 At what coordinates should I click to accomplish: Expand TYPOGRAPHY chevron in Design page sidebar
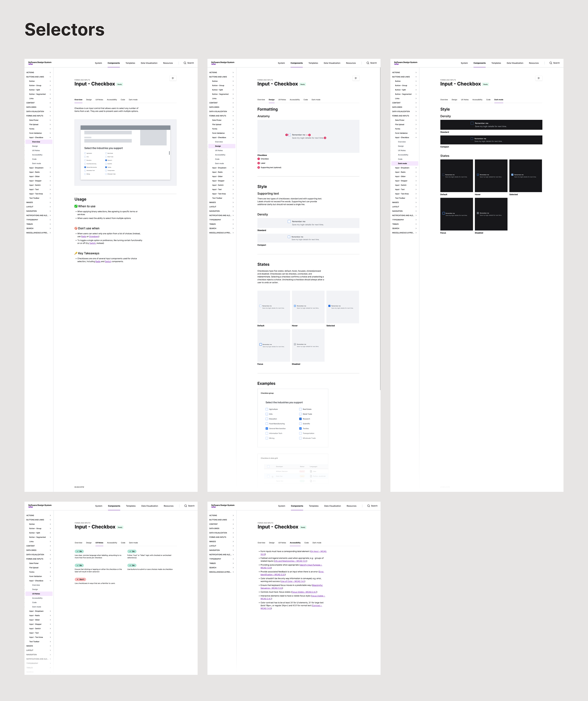233,220
